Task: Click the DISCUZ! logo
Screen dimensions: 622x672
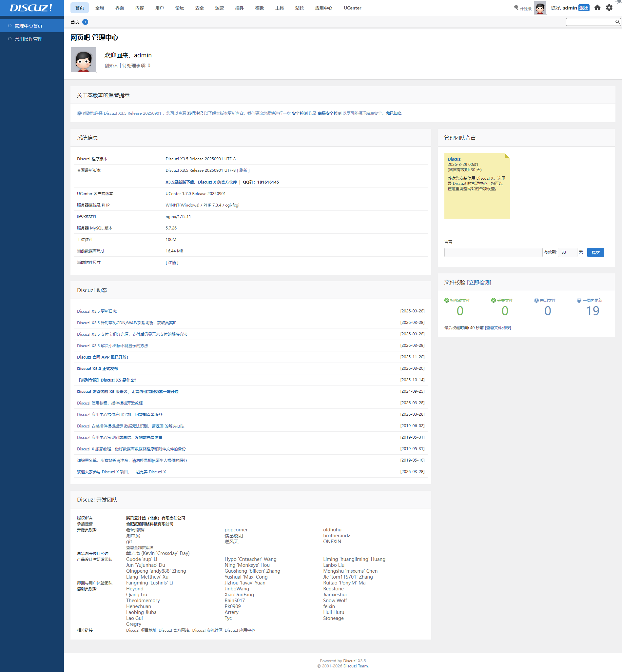Action: (x=31, y=8)
